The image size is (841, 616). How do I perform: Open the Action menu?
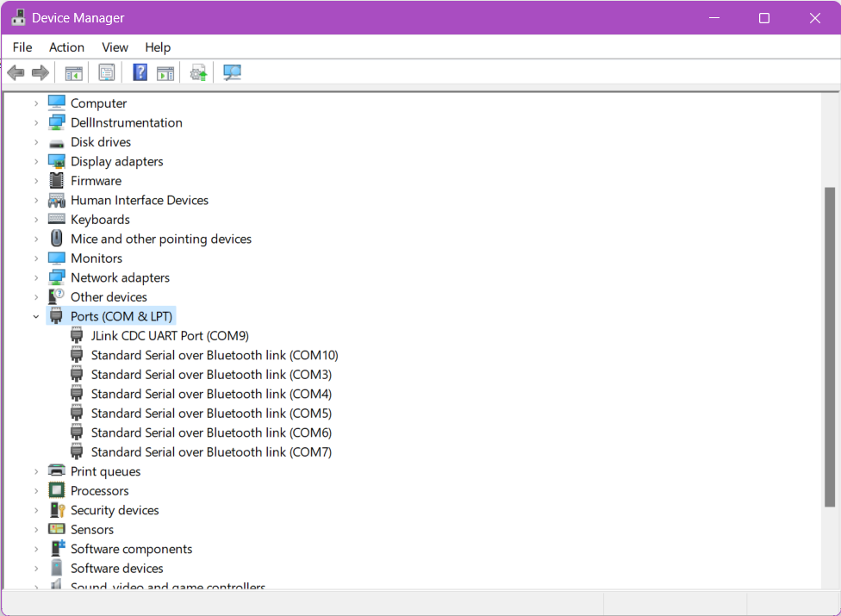point(66,47)
